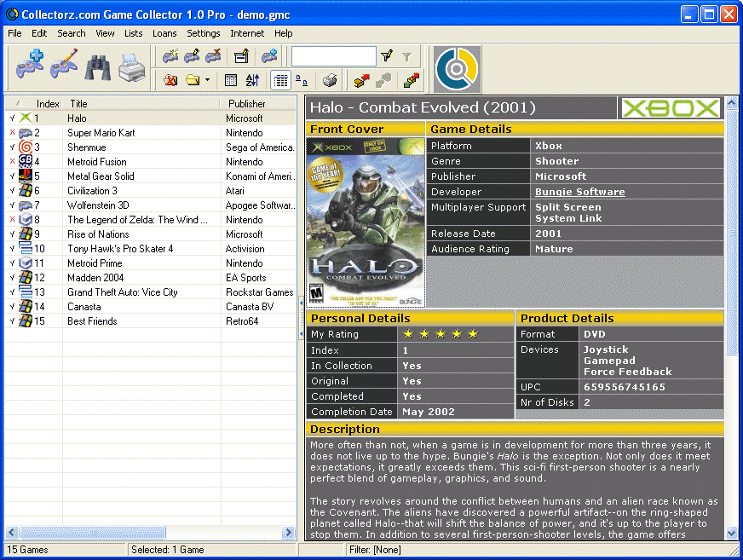Click the Xbox platform icon on Halo row
The height and width of the screenshot is (560, 743).
pyautogui.click(x=26, y=118)
